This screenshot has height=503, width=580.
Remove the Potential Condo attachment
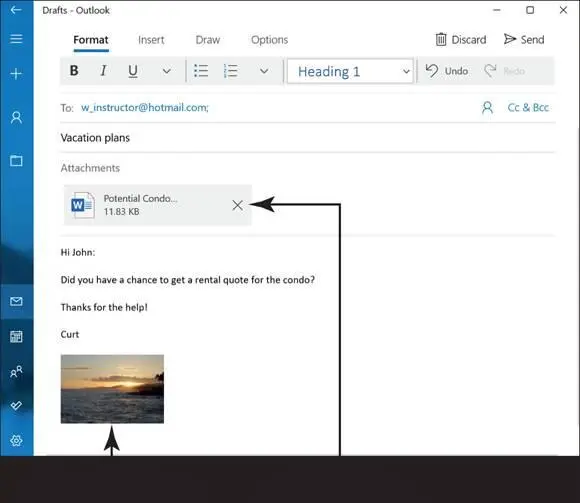click(237, 205)
